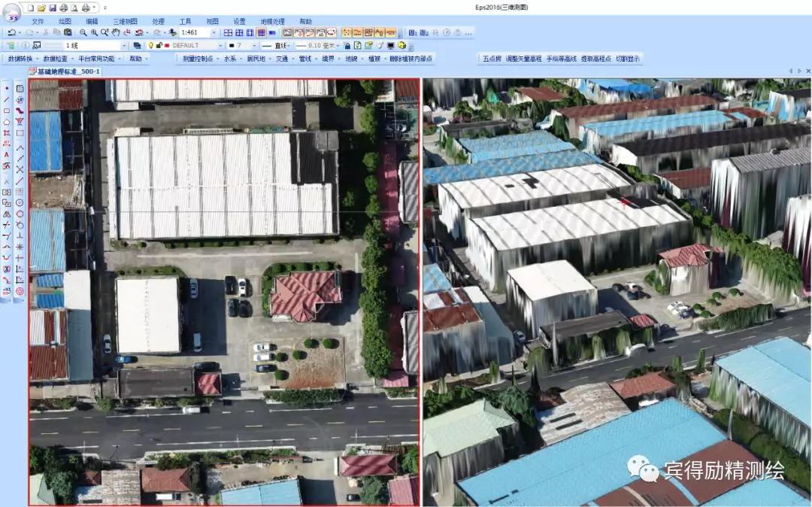Select the polygon drawing tool

(7, 121)
